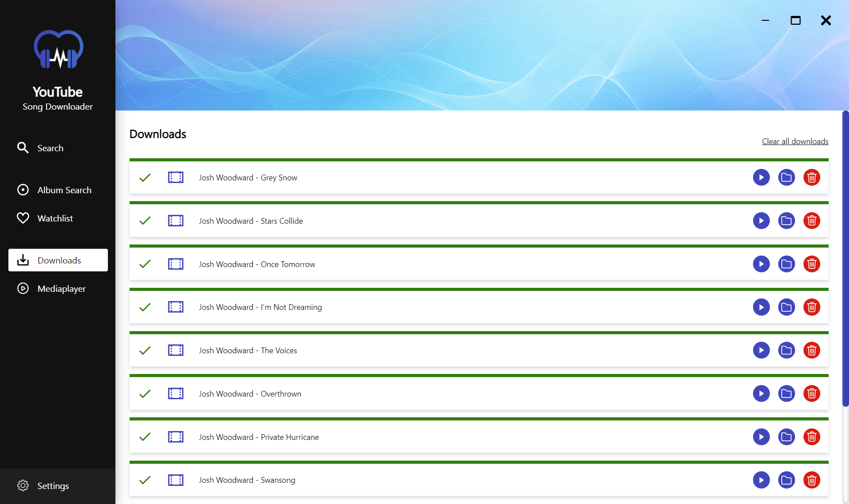Viewport: 849px width, 504px height.
Task: Play Josh Woodward - Private Hurricane
Action: (x=761, y=437)
